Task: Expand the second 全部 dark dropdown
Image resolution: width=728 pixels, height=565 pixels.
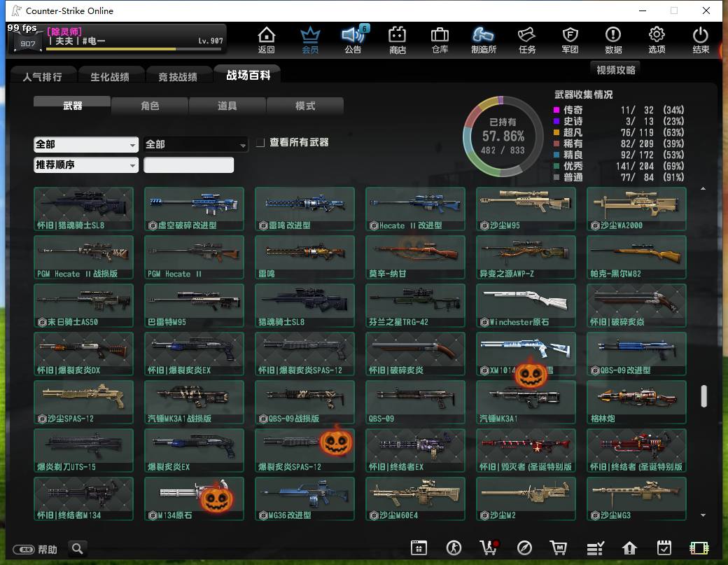Action: (195, 144)
